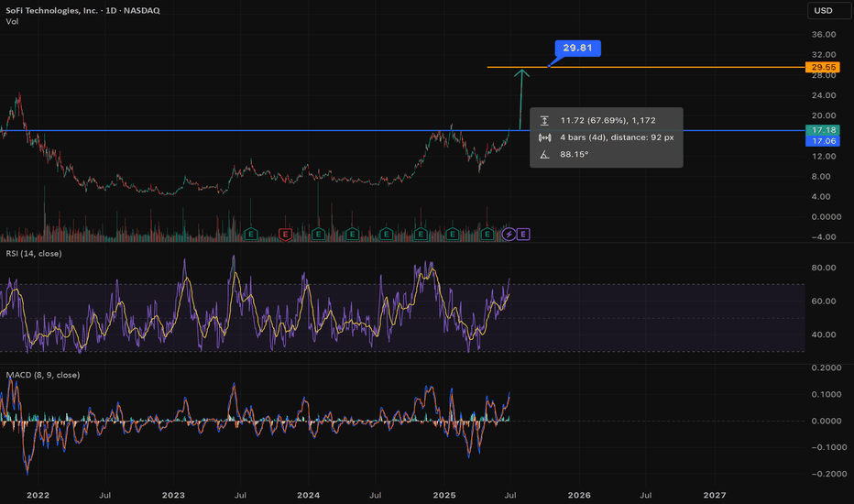The height and width of the screenshot is (504, 854).
Task: Click the purple upcoming earnings E icon
Action: click(x=523, y=235)
